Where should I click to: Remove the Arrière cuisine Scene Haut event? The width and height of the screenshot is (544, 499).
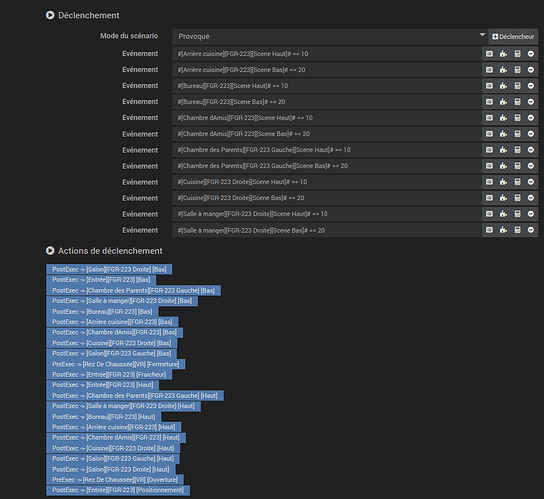[531, 54]
